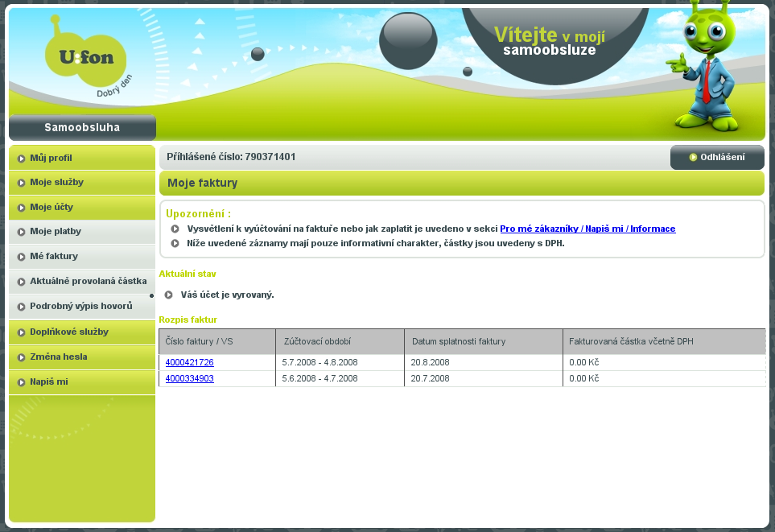
Task: Open the Můj profil menu item
Action: pos(82,158)
